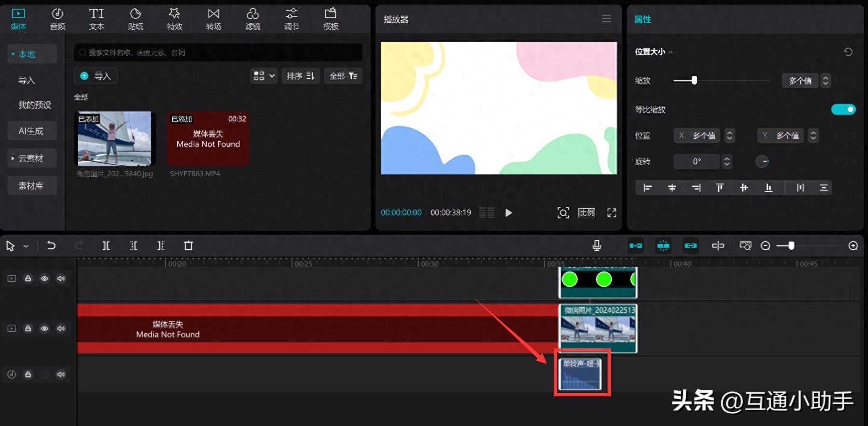Open the 滤镜 filters tab
Viewport: 868px width, 426px height.
(x=253, y=19)
